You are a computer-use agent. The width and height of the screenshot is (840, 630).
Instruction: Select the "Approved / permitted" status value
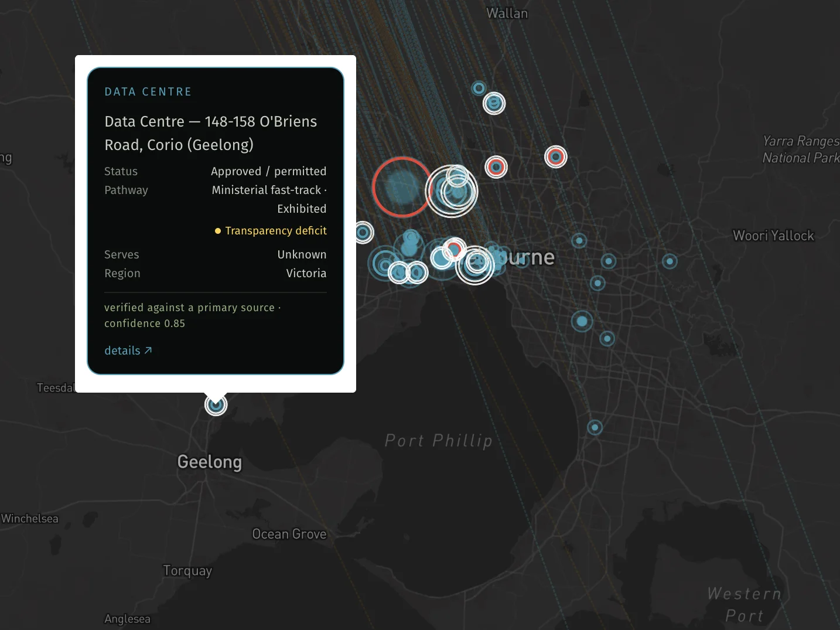[x=269, y=171]
